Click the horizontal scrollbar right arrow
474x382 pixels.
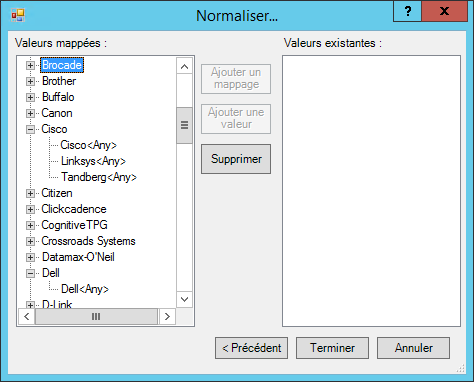(x=167, y=316)
